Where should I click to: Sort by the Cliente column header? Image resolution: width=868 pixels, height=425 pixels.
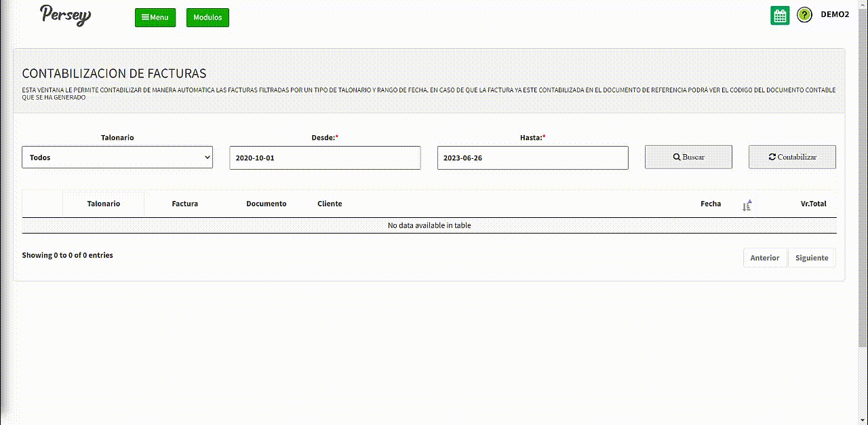tap(330, 204)
